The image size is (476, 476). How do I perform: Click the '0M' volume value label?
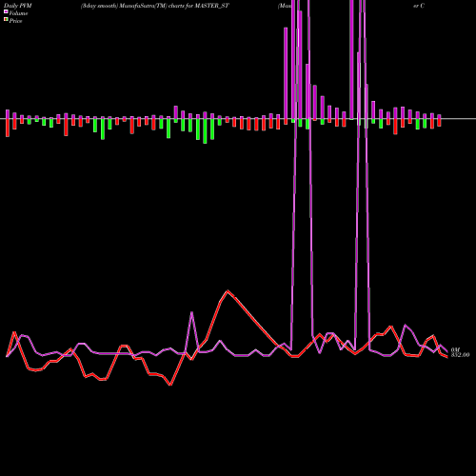point(455,349)
